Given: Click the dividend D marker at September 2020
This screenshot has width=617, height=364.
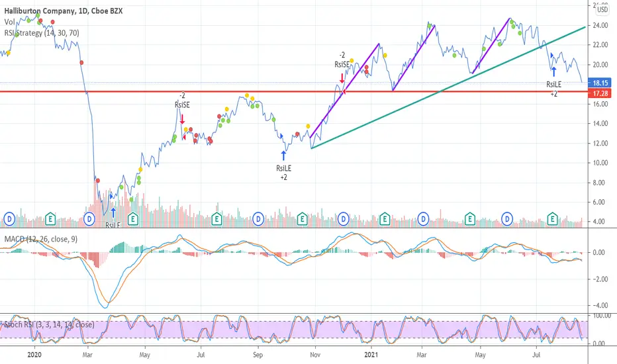Looking at the screenshot, I should [x=258, y=219].
